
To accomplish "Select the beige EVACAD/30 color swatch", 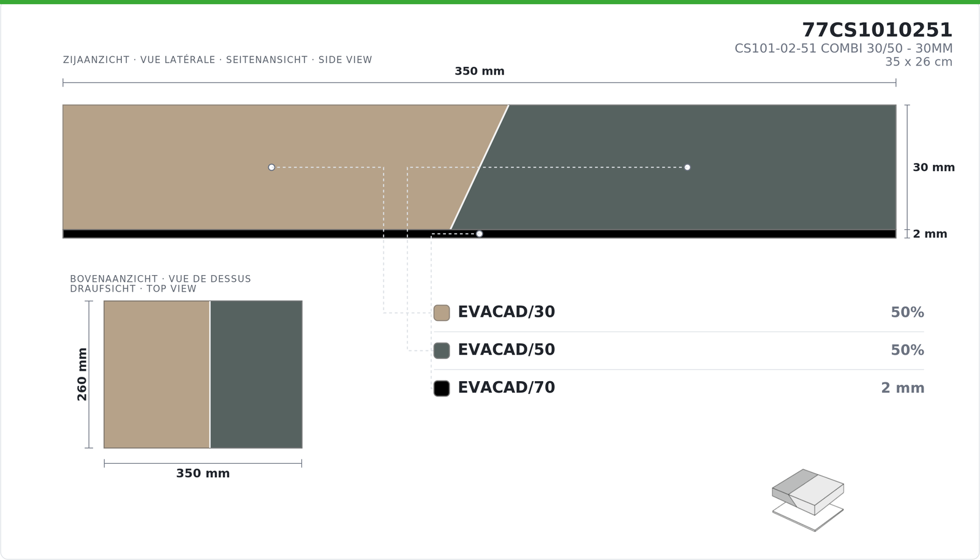I will (442, 312).
